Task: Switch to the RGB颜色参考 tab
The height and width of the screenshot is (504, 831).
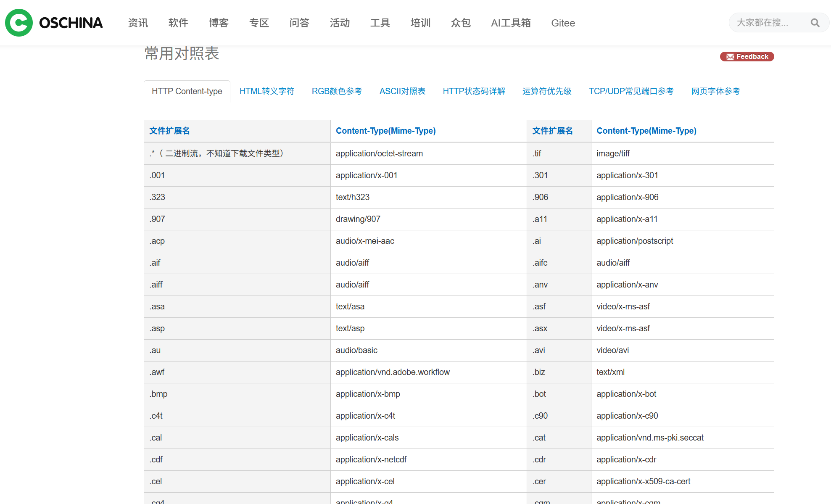Action: coord(337,91)
